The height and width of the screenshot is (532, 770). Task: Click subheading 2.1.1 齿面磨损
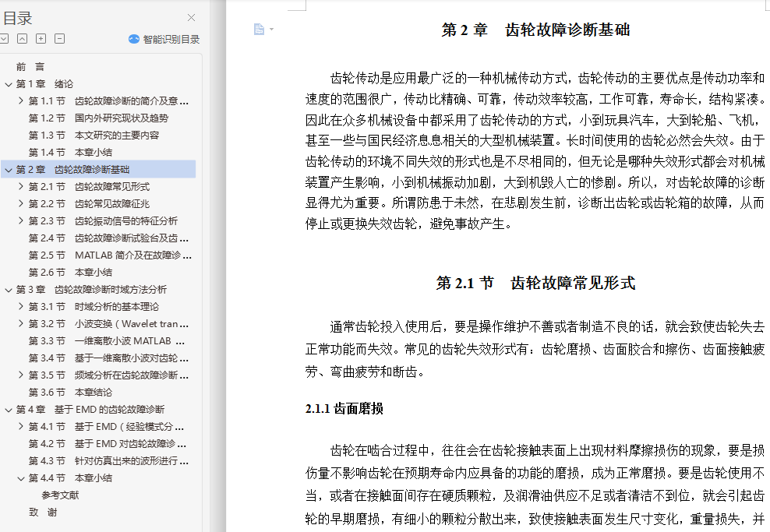(344, 409)
